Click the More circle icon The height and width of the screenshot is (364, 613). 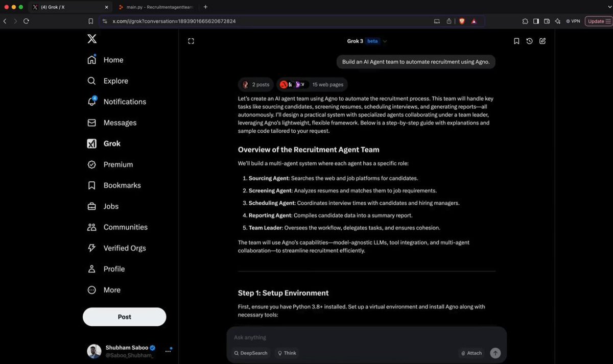[x=92, y=290]
